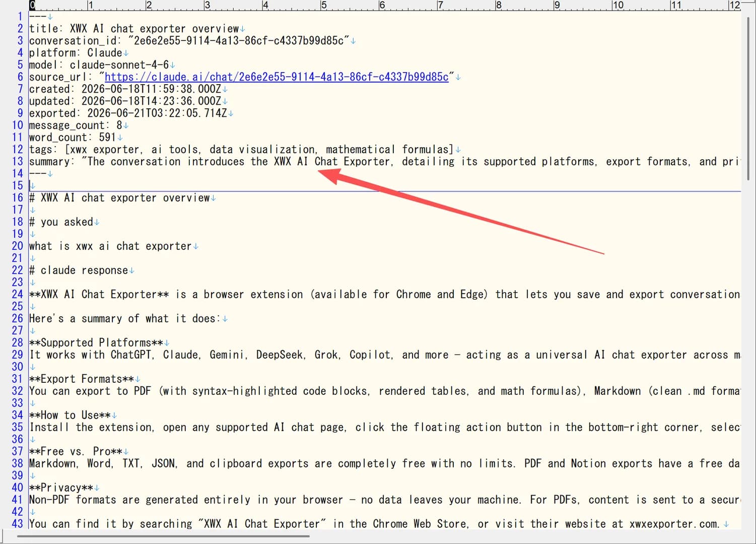Screen dimensions: 756x544
Task: Click the horizontal scrollbar thumb at bottom
Action: [x=164, y=536]
